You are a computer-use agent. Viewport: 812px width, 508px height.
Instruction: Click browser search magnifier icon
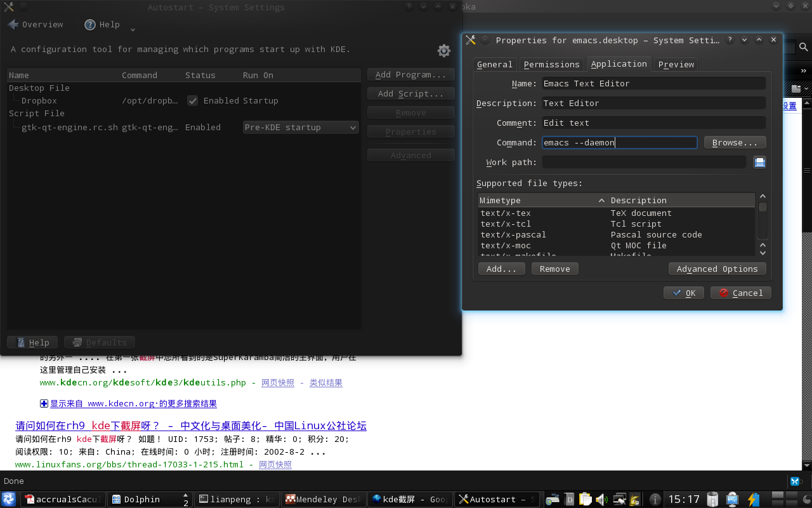click(x=804, y=48)
